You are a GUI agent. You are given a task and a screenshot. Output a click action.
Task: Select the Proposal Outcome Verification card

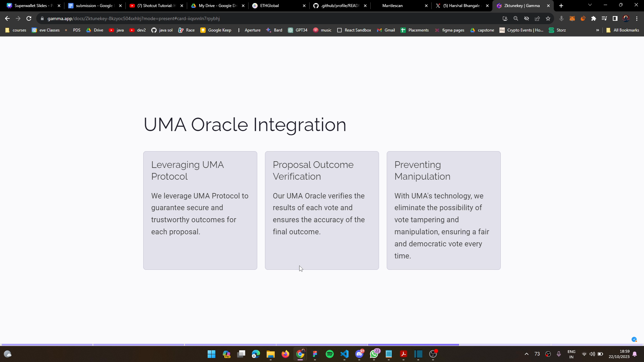(322, 210)
